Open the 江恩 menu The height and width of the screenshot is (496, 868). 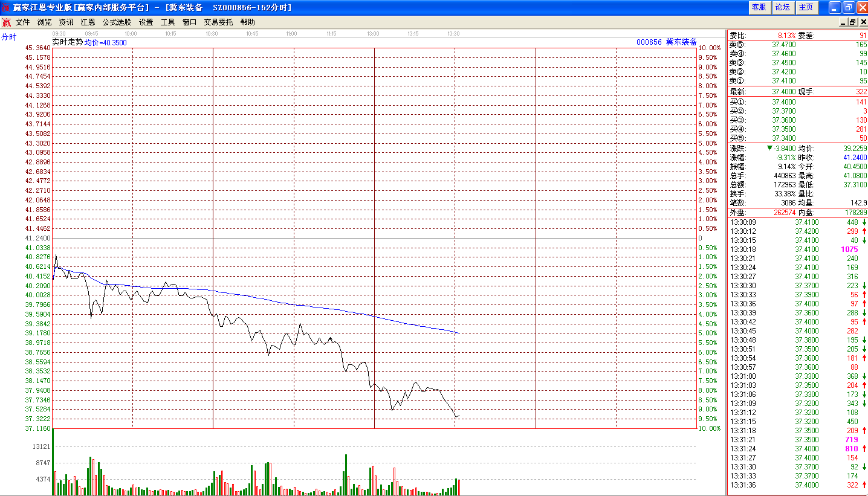click(88, 22)
